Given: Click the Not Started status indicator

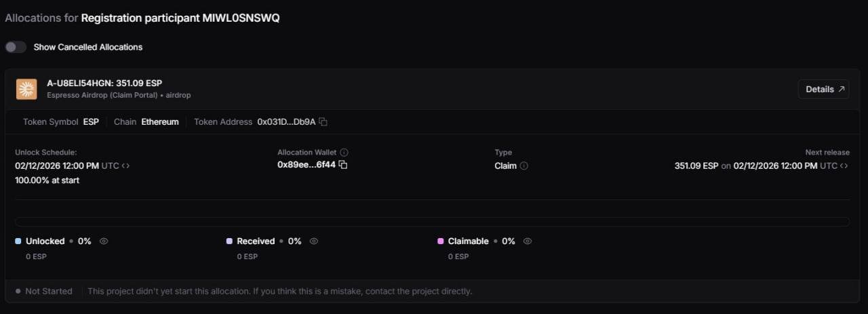Looking at the screenshot, I should click(x=44, y=291).
